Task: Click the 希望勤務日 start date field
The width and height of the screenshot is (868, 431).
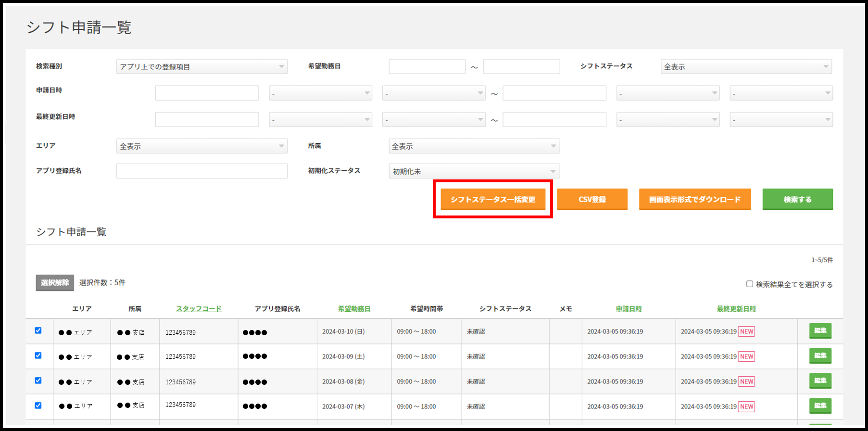Action: (427, 66)
